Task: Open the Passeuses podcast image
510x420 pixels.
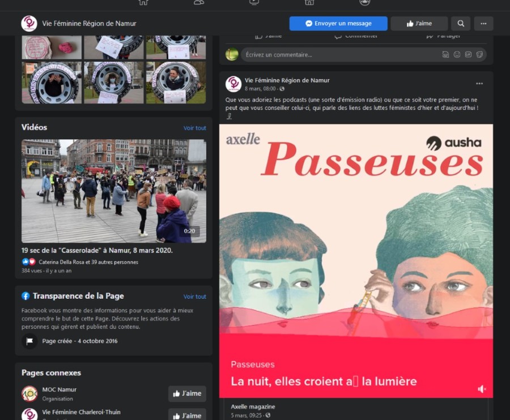Action: 356,261
